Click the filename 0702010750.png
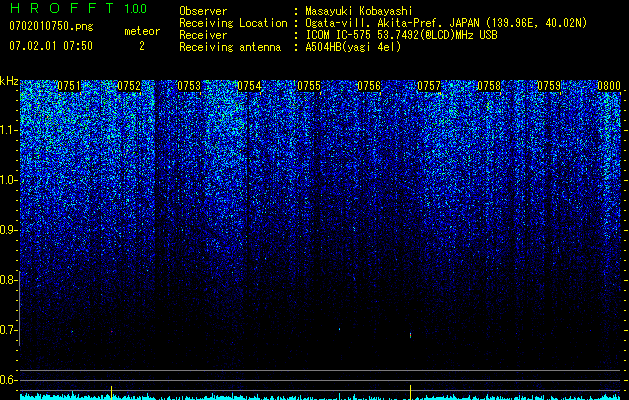The image size is (629, 400). coord(51,27)
